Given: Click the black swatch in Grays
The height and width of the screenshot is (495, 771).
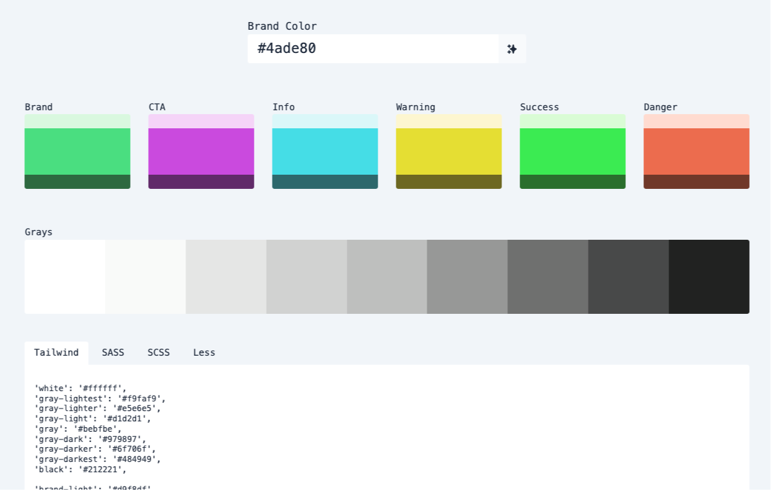Looking at the screenshot, I should click(710, 277).
